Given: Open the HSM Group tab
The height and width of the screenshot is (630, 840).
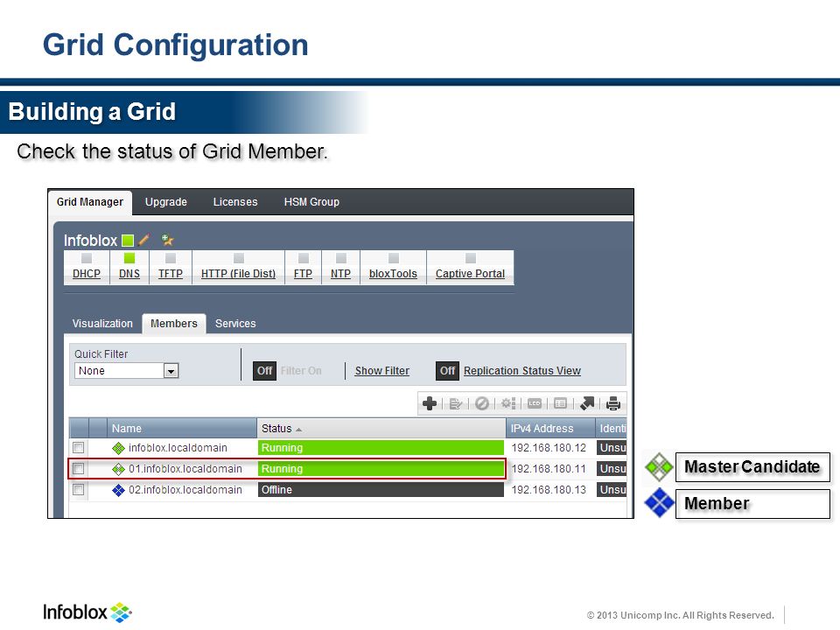Looking at the screenshot, I should click(x=311, y=202).
